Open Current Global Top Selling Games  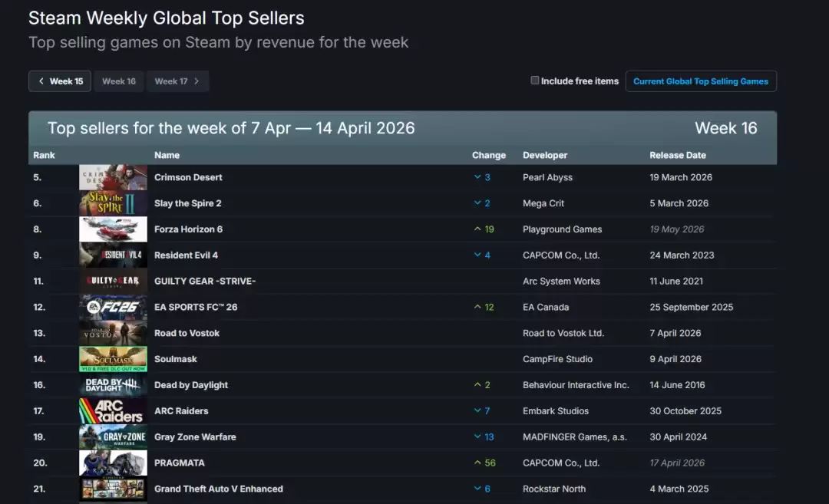[x=701, y=81]
